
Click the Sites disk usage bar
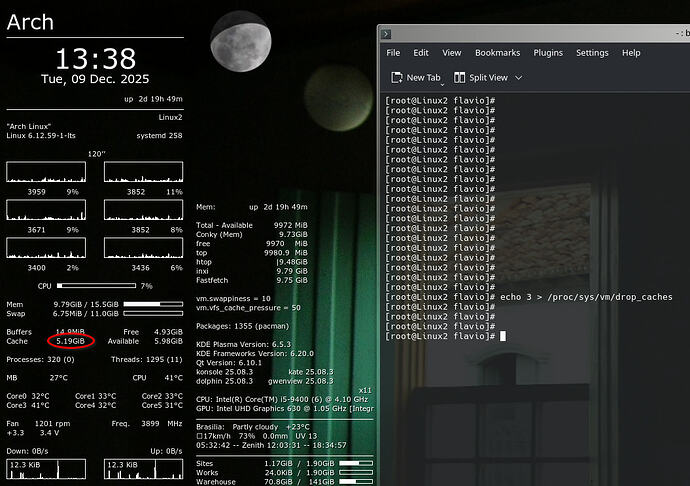(x=356, y=464)
